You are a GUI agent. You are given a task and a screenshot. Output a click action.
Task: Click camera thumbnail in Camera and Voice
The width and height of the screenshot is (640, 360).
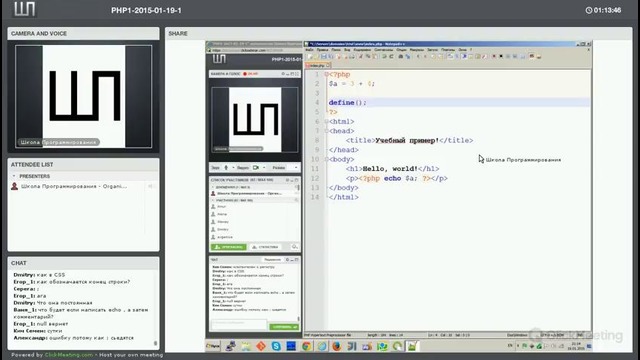pyautogui.click(x=84, y=96)
